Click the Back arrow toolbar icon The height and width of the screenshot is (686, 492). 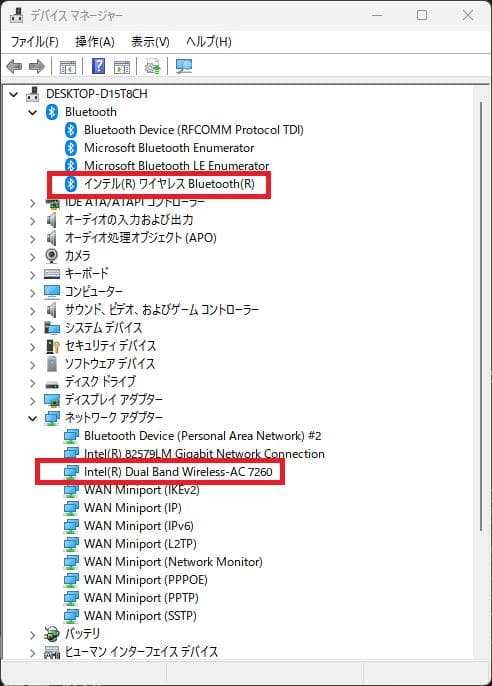click(14, 67)
